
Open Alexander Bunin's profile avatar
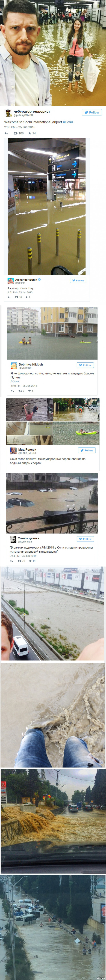pyautogui.click(x=11, y=281)
